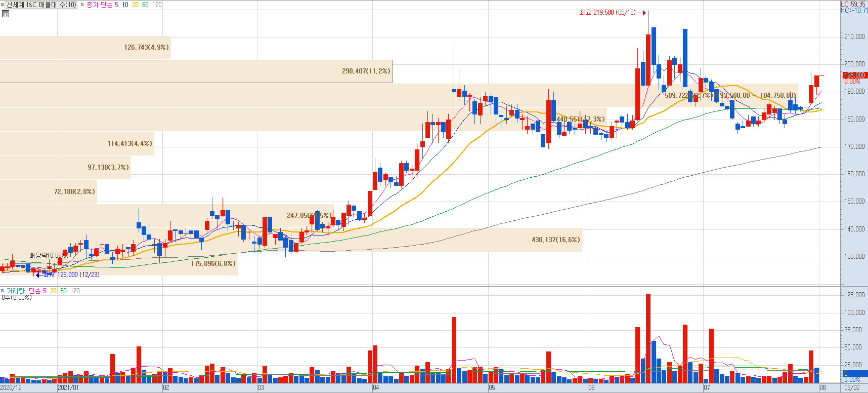Toggle the square marker before 거래량
868x393 pixels.
(x=3, y=291)
